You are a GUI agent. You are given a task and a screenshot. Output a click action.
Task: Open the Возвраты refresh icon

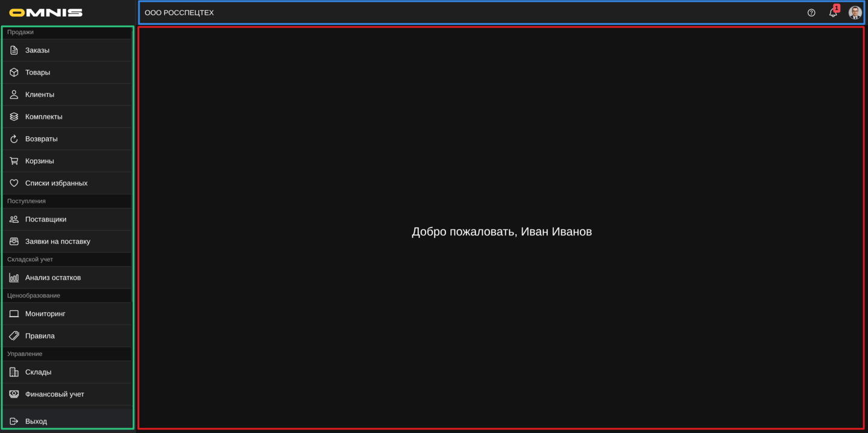[x=14, y=139]
